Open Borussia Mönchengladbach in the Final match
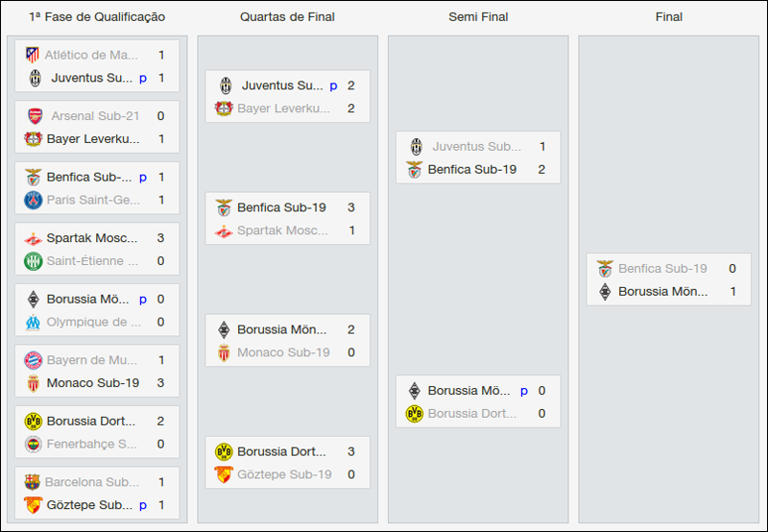The image size is (768, 532). (x=662, y=291)
